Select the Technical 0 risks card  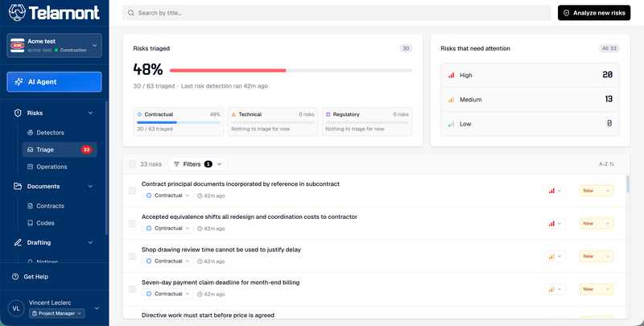click(273, 122)
